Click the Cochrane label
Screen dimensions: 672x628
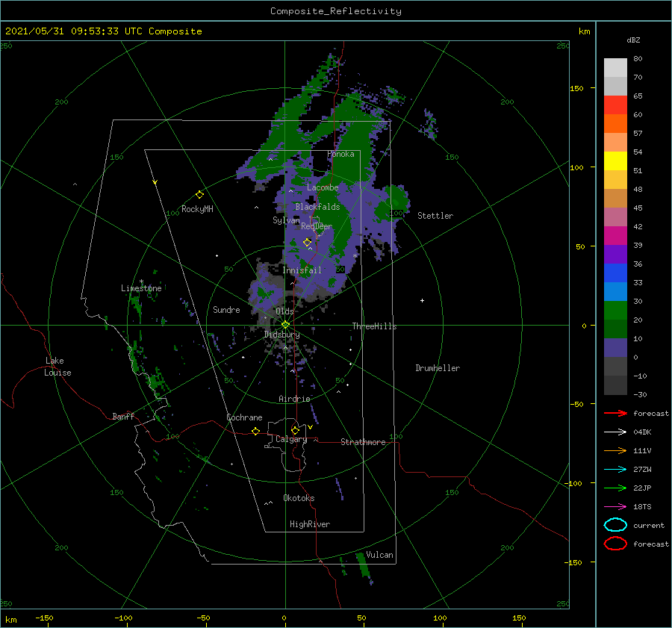coord(244,417)
